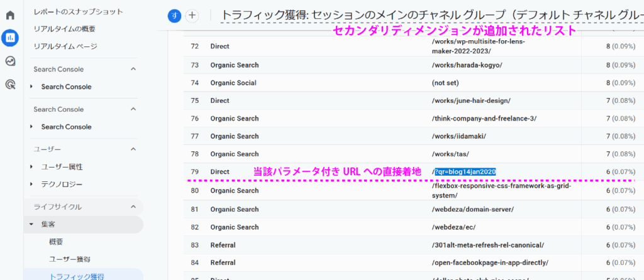Viewport: 644px width, 280px height.
Task: Open レポートのスナップショット
Action: coord(78,11)
